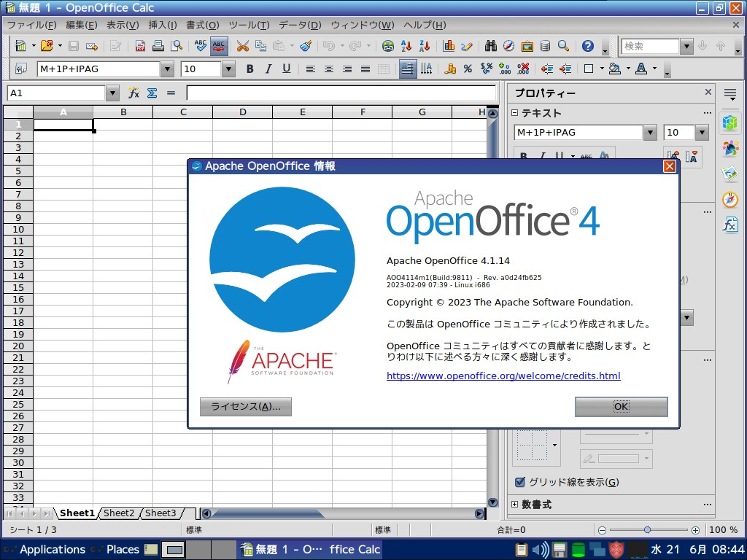Click the formula input line
This screenshot has height=560, width=747.
point(341,93)
